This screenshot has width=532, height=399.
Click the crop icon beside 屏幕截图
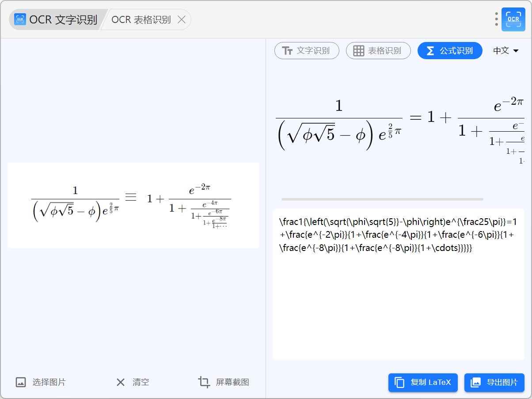pos(204,382)
